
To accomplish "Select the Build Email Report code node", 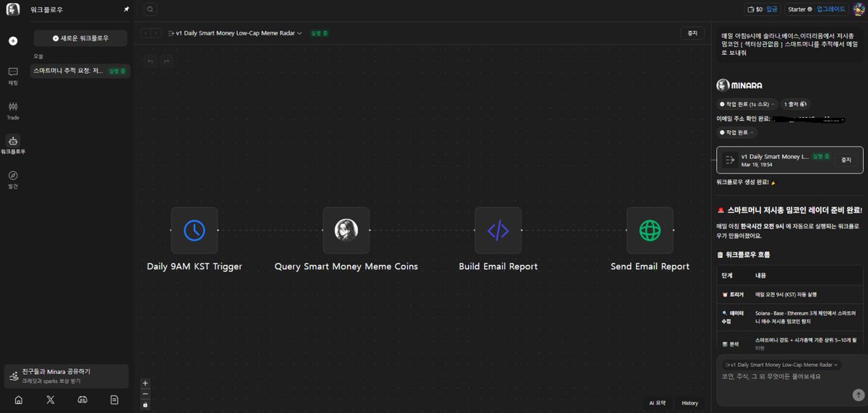I will [498, 230].
